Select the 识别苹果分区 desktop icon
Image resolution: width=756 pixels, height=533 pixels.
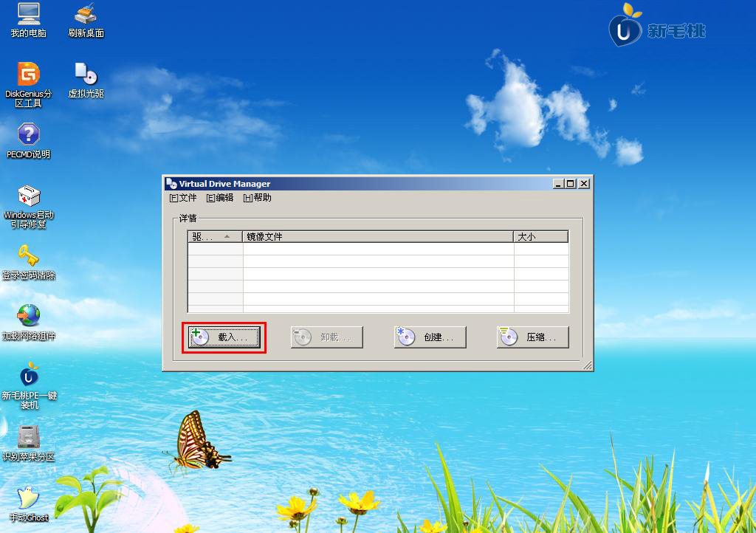click(x=28, y=436)
